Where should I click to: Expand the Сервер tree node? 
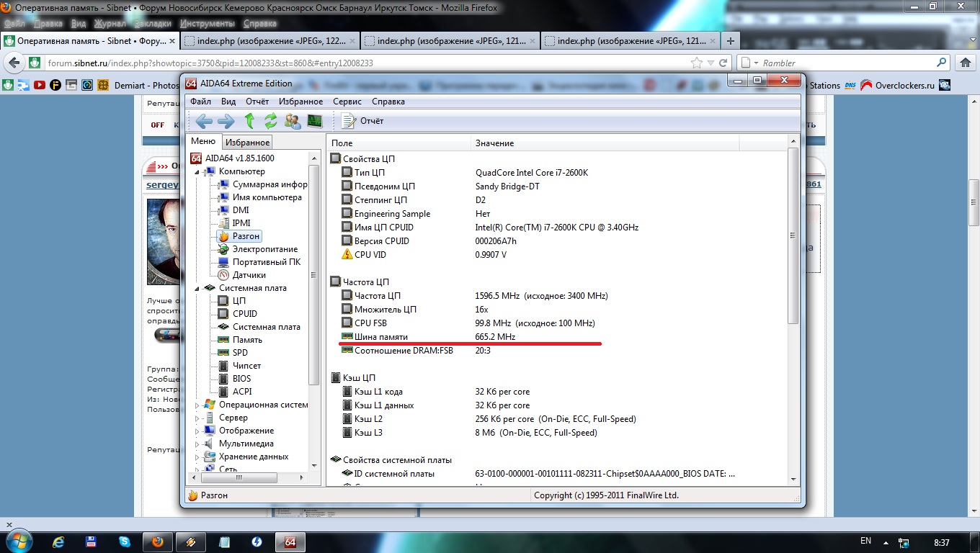[x=197, y=418]
